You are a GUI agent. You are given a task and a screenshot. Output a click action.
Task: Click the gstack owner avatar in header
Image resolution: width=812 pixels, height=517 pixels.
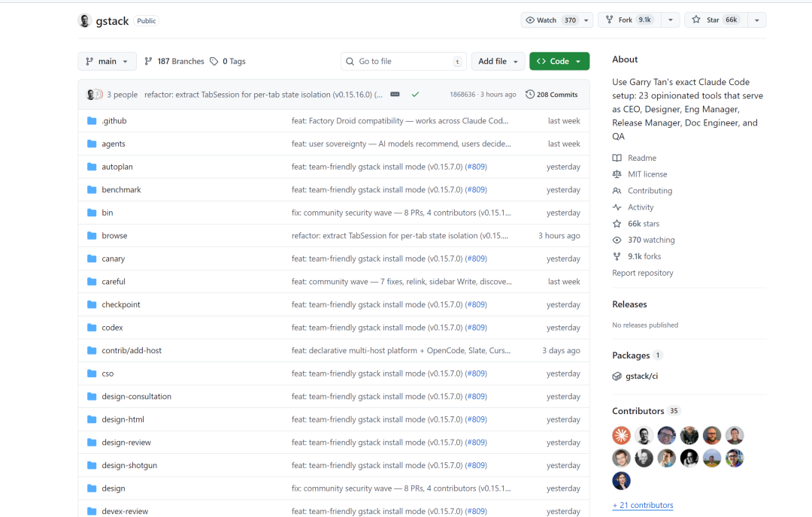pyautogui.click(x=85, y=20)
